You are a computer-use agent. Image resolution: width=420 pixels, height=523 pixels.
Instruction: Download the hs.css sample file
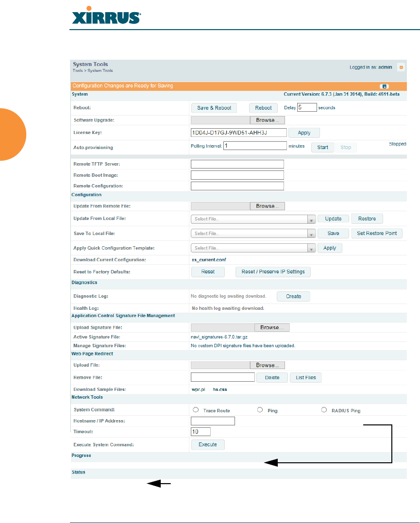220,389
